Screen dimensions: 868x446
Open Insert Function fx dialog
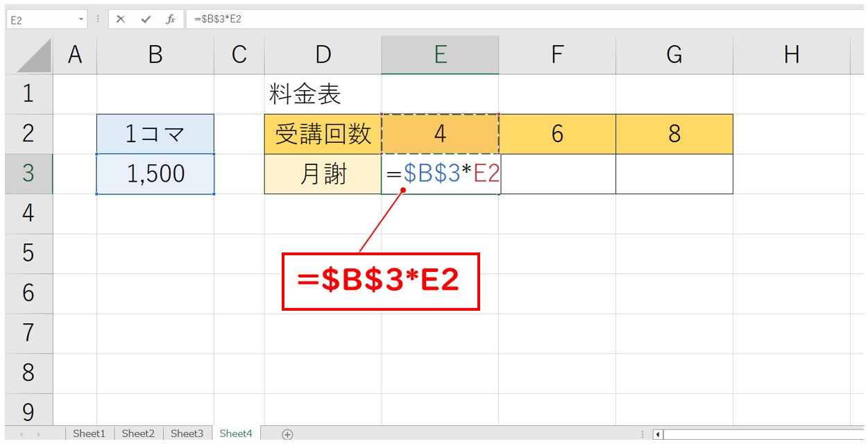point(170,19)
